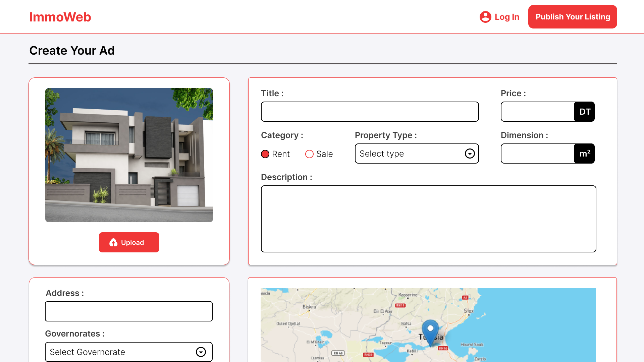Click the Create Your Ad heading
The height and width of the screenshot is (362, 644).
pyautogui.click(x=72, y=51)
